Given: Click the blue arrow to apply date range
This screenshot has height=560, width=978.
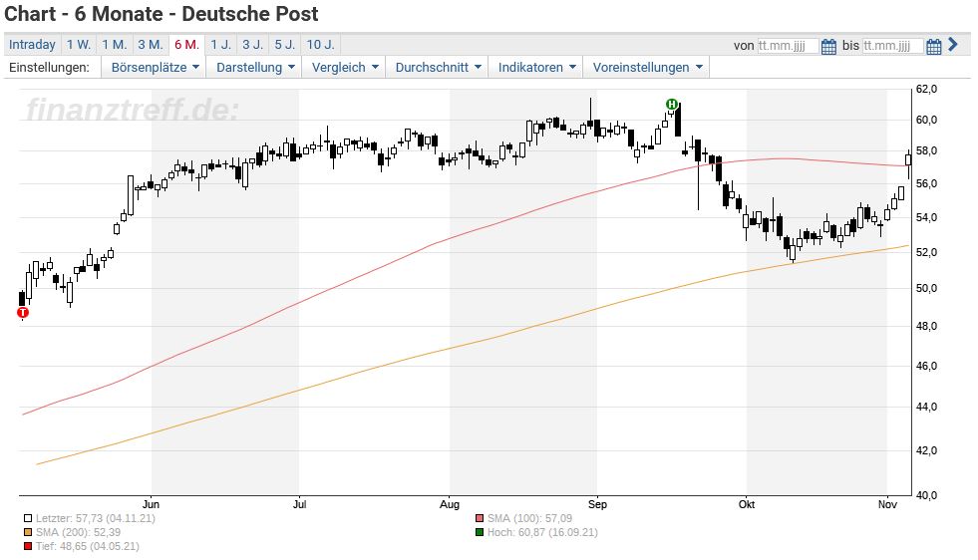Looking at the screenshot, I should pyautogui.click(x=952, y=44).
